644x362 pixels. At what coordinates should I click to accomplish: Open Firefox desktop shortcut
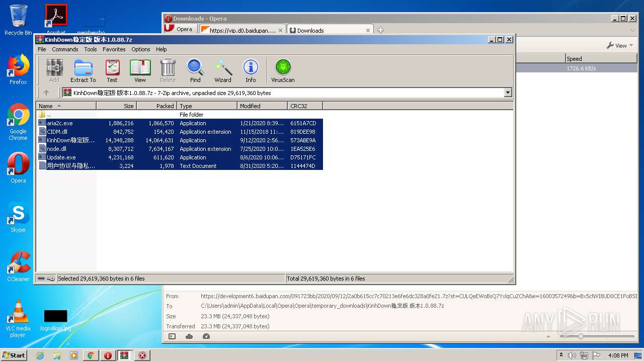pos(18,69)
